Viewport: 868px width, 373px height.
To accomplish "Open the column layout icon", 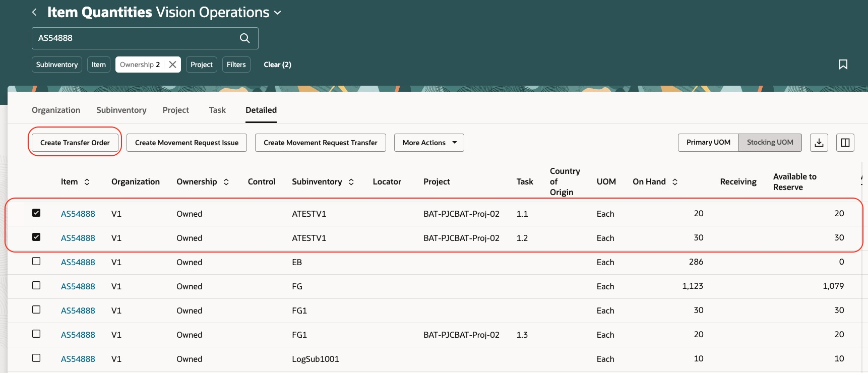I will click(x=845, y=143).
